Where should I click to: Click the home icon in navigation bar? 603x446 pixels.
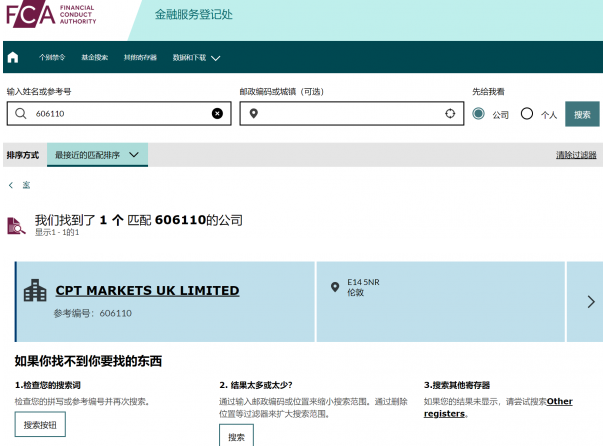point(13,57)
